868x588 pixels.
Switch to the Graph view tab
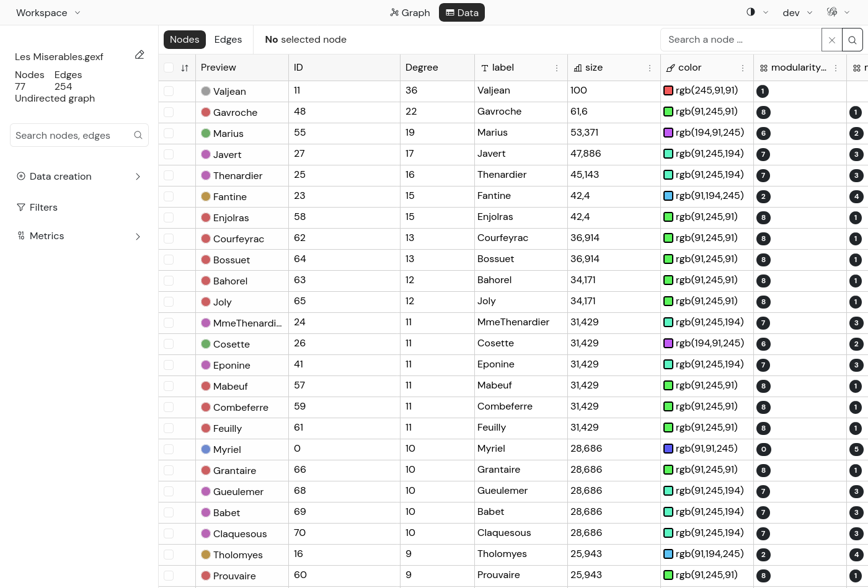(410, 12)
